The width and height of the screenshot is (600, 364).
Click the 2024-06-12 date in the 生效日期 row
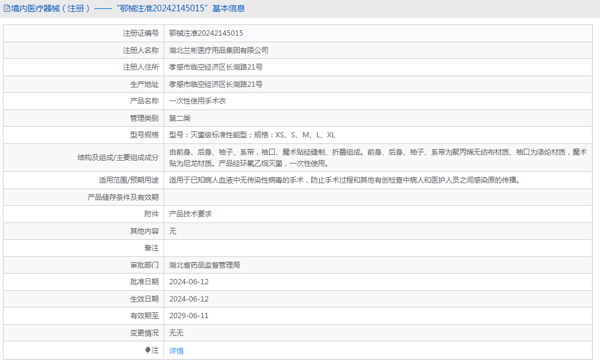pos(189,299)
